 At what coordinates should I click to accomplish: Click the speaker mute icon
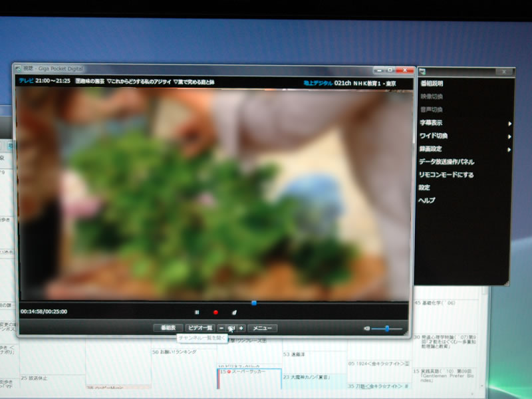[366, 329]
